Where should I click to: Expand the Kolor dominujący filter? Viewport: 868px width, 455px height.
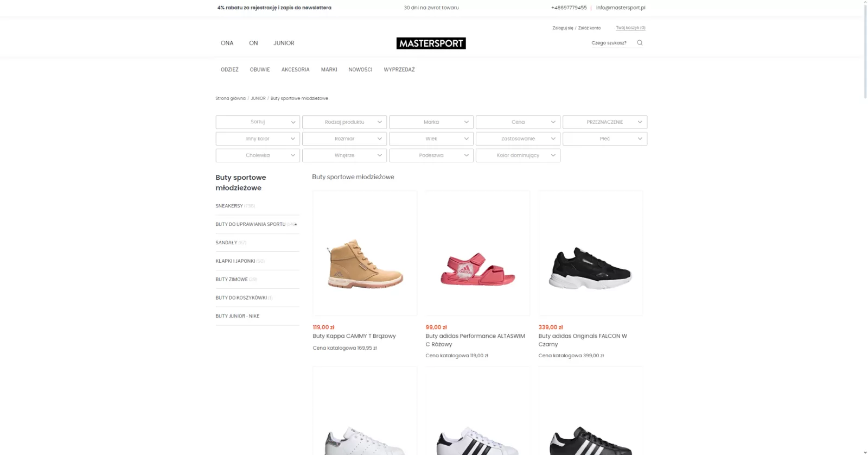(x=518, y=155)
